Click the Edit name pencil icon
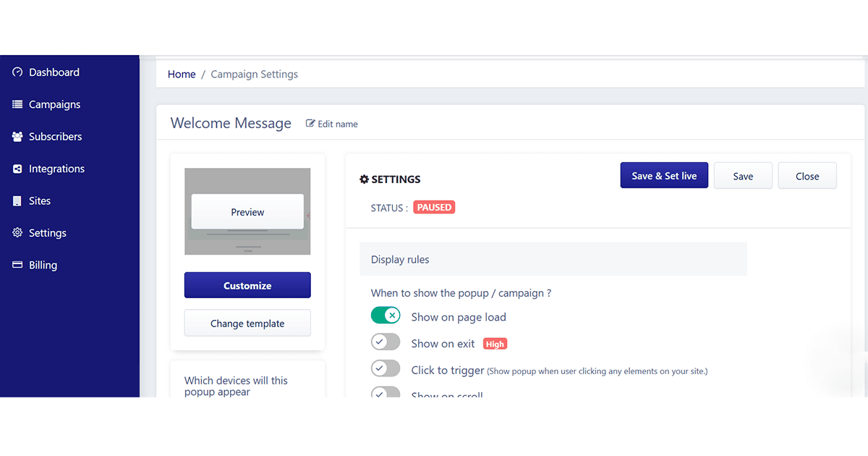Image resolution: width=868 pixels, height=456 pixels. pos(310,124)
